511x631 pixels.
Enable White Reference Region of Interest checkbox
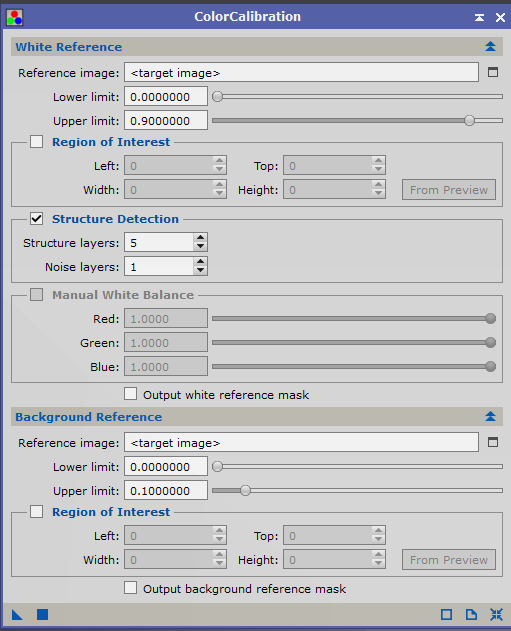[37, 142]
